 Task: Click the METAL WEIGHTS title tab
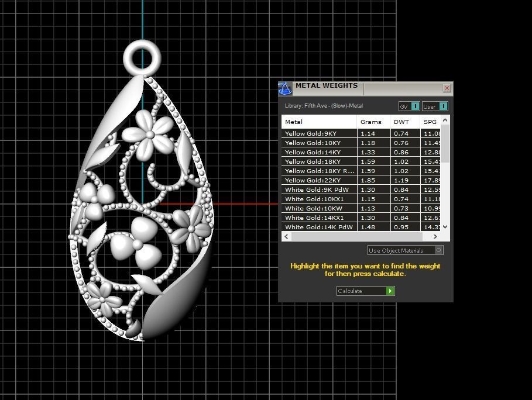(x=327, y=85)
